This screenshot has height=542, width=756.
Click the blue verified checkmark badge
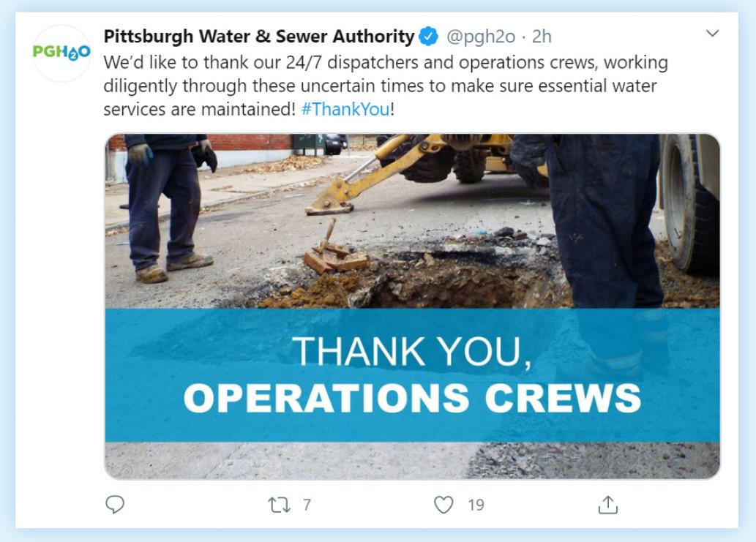click(428, 36)
